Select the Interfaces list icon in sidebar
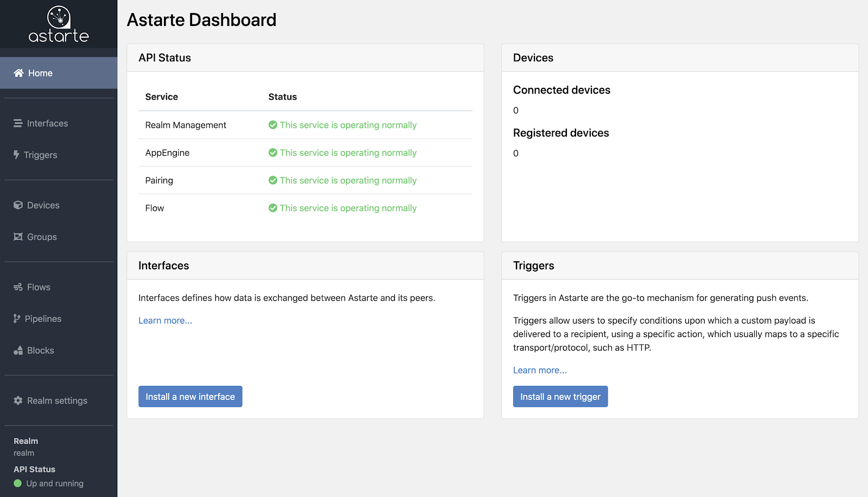The height and width of the screenshot is (497, 868). [17, 123]
